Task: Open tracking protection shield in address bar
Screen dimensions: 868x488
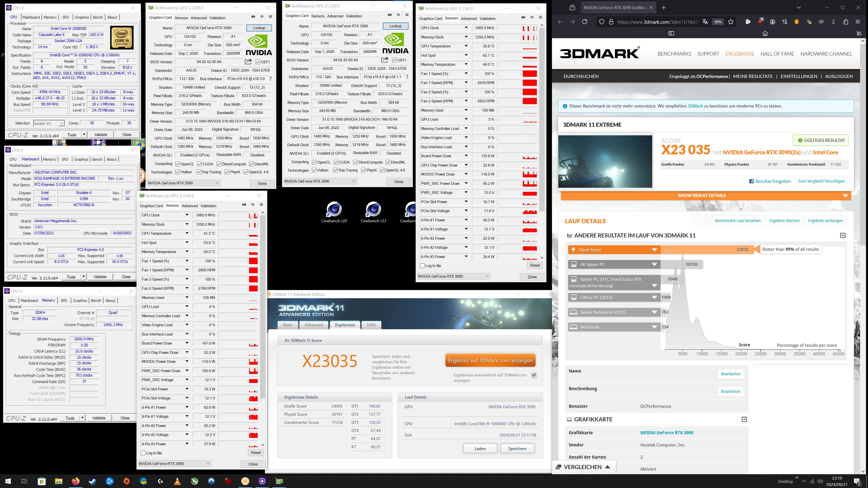Action: [601, 22]
